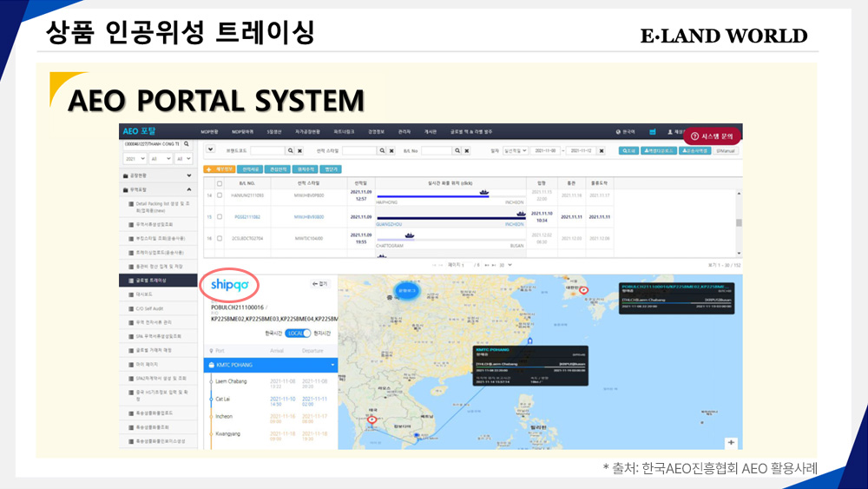
Task: Open the MDP말마켓 menu
Action: (242, 132)
